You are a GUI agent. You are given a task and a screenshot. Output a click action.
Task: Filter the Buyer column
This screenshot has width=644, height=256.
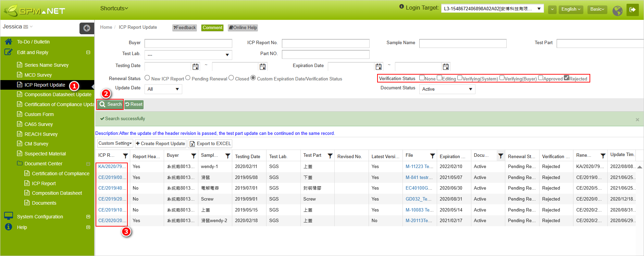(x=194, y=156)
